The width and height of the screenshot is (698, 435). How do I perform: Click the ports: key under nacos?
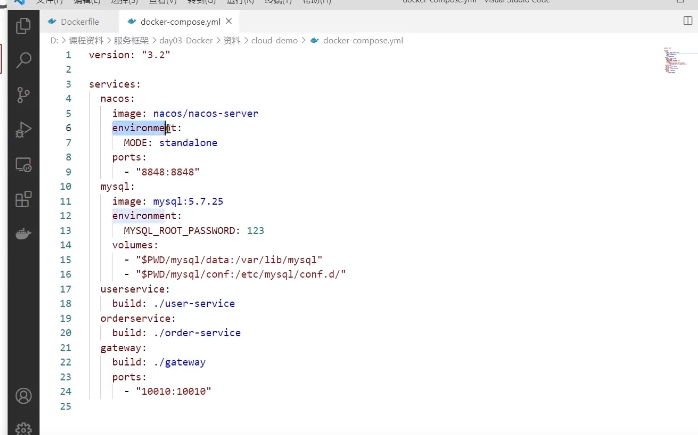click(x=129, y=157)
